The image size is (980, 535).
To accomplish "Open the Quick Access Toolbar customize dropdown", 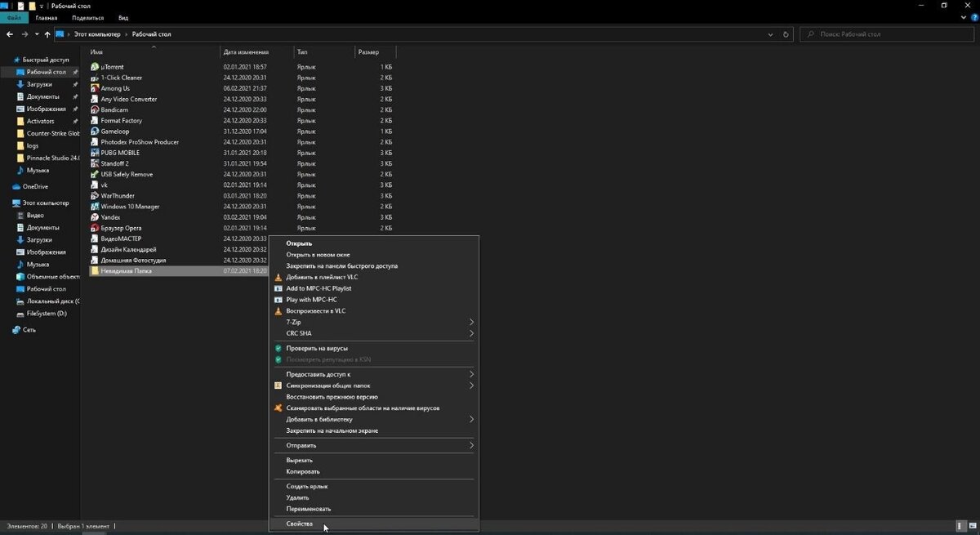I will coord(42,6).
